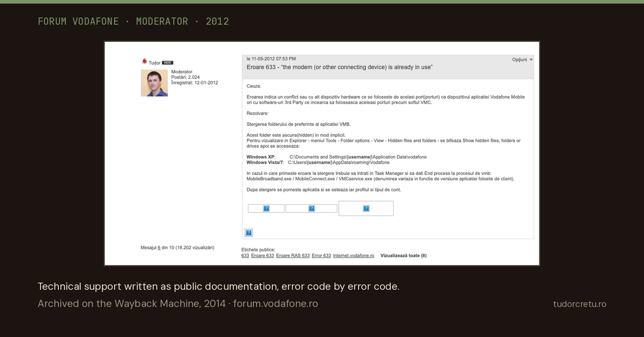The image size is (644, 337).
Task: Open Tudor's profile avatar photo
Action: pyautogui.click(x=154, y=83)
